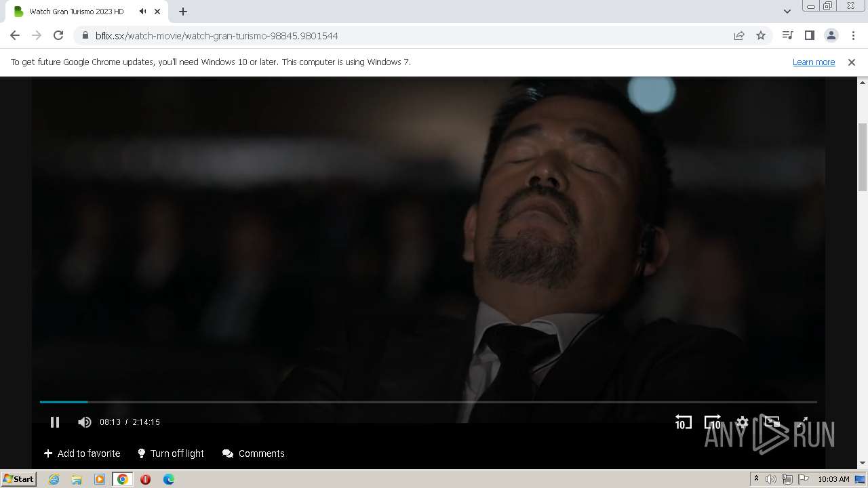Viewport: 868px width, 488px height.
Task: Rewind the video 10 seconds
Action: pos(683,422)
